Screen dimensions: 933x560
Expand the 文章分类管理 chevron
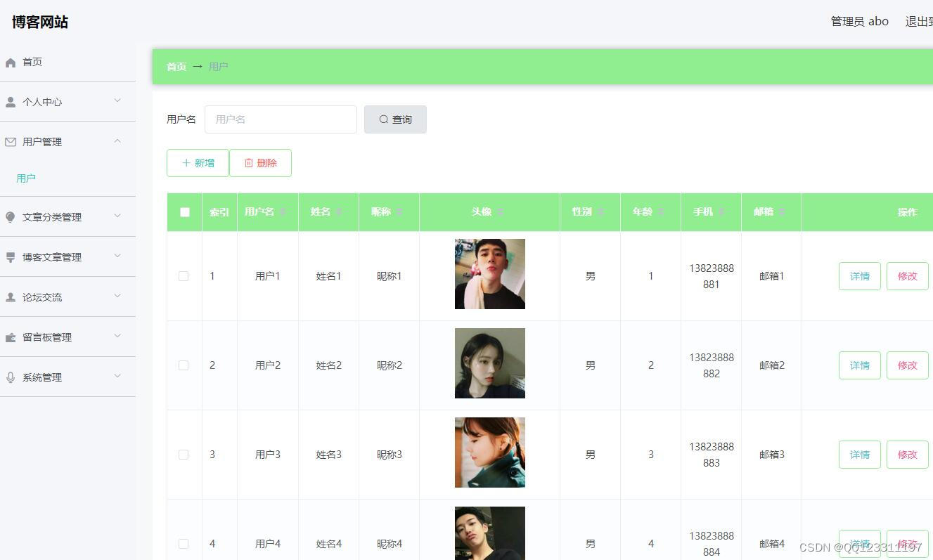click(x=117, y=216)
